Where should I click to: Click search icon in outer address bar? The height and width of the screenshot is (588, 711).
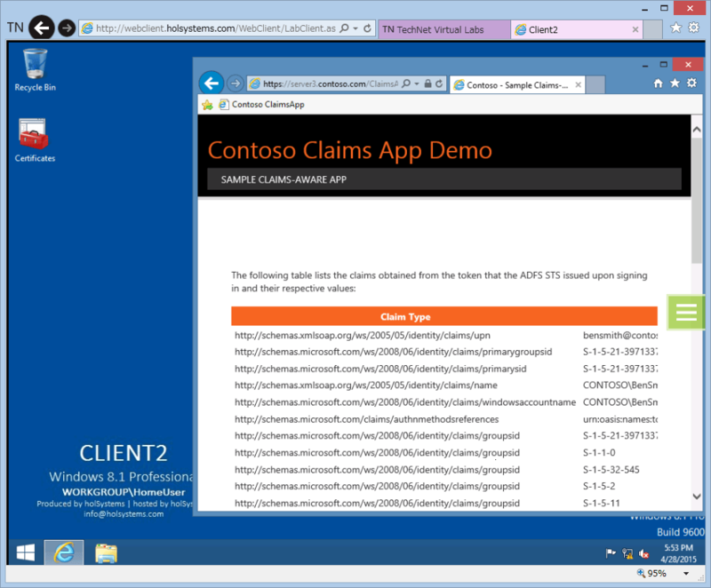[x=345, y=28]
